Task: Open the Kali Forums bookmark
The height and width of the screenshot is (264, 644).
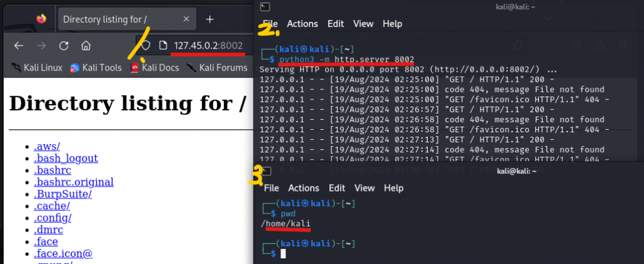Action: click(x=216, y=67)
